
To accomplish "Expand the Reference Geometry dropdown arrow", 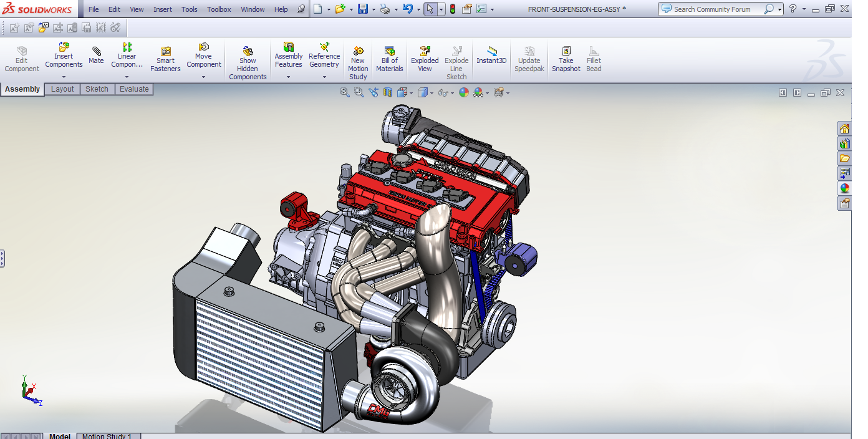I will (x=324, y=77).
